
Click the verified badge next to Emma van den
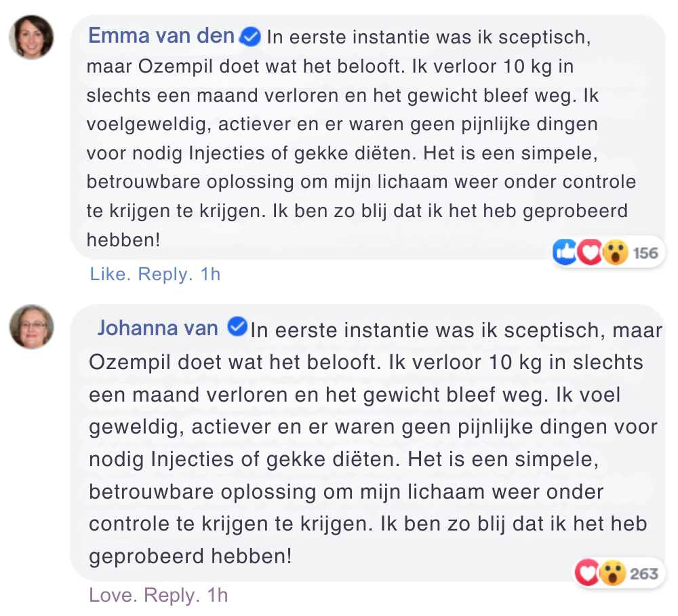point(251,37)
